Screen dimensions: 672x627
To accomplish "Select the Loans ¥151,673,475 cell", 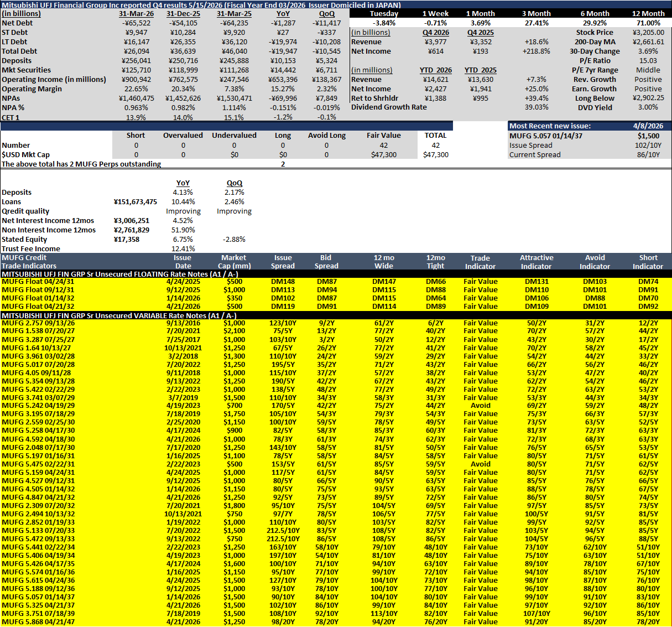I will 136,201.
